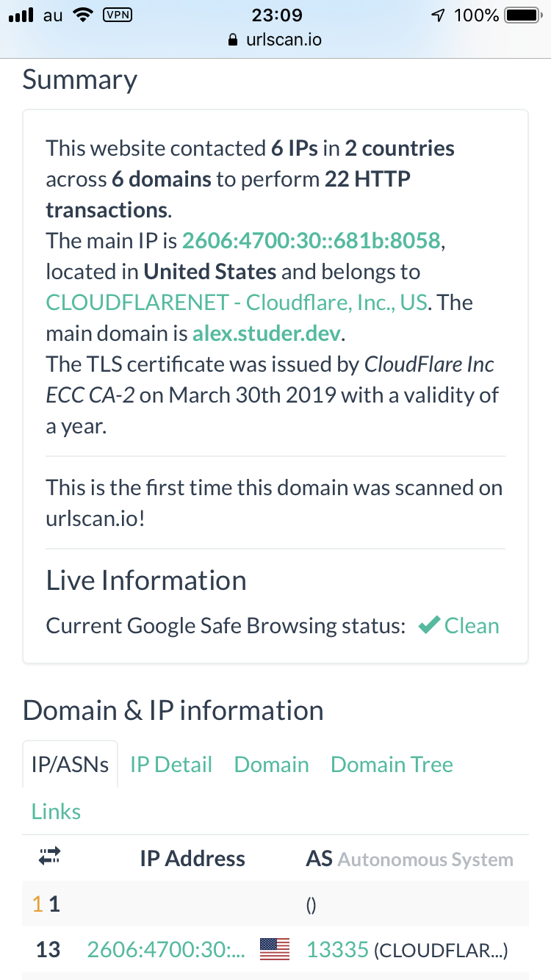Tap the VPN indicator in status bar

tap(118, 15)
